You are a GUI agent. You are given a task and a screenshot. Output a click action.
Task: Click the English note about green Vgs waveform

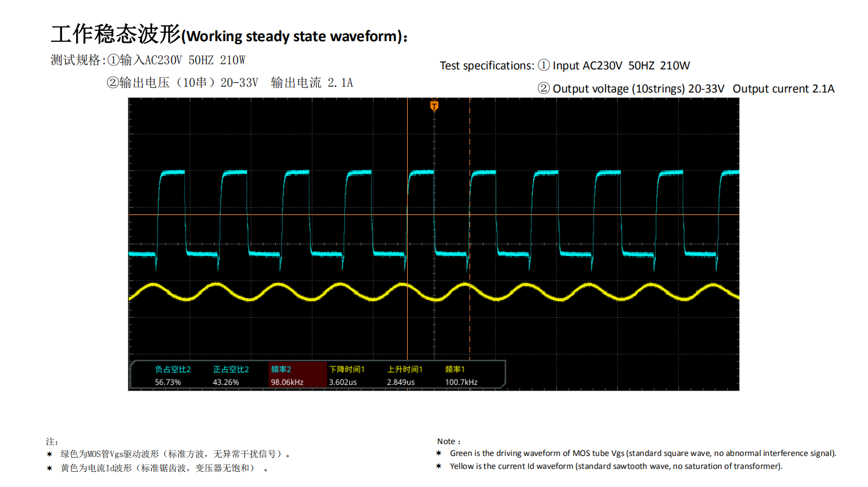pos(642,453)
